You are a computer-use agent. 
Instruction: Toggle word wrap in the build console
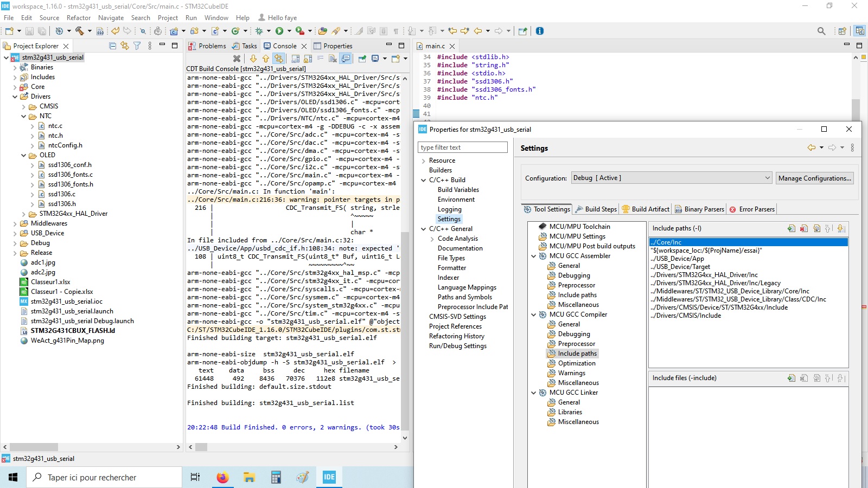pyautogui.click(x=320, y=59)
